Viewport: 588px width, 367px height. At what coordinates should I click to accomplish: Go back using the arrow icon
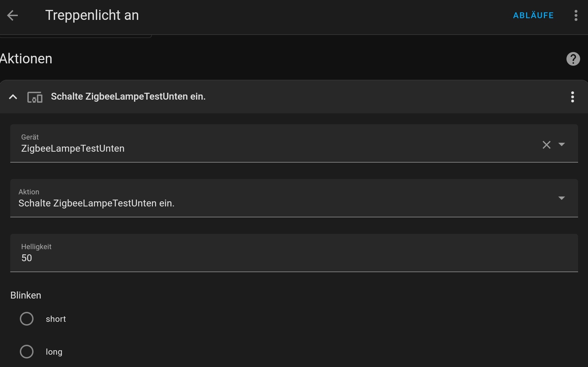[x=13, y=15]
